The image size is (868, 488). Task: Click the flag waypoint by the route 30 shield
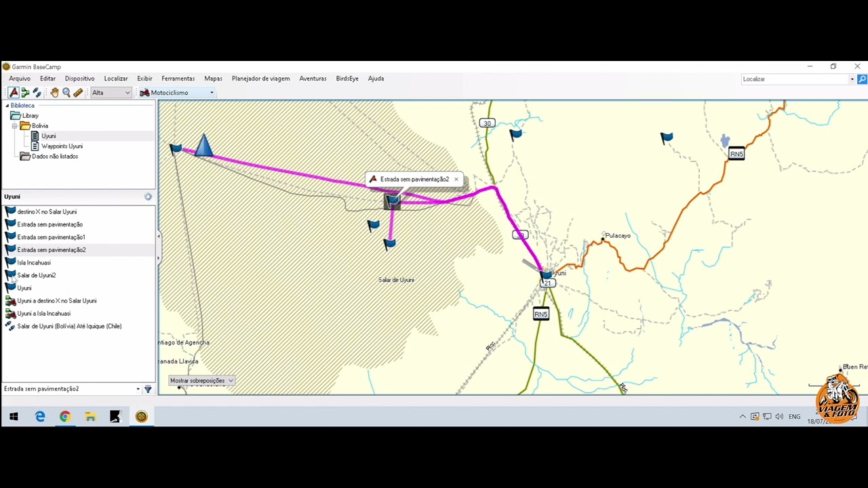[x=516, y=134]
